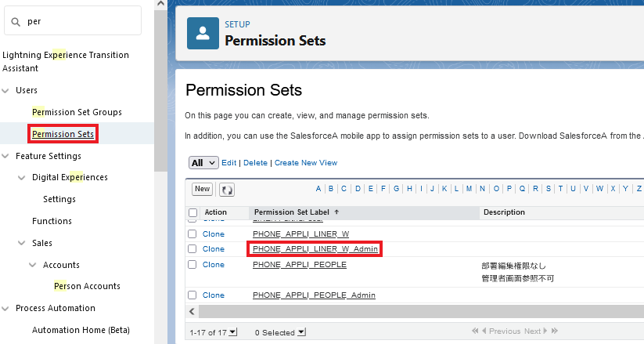Open the PHONE_APPLI_PEOPLE permission set
This screenshot has height=344, width=644.
(300, 264)
